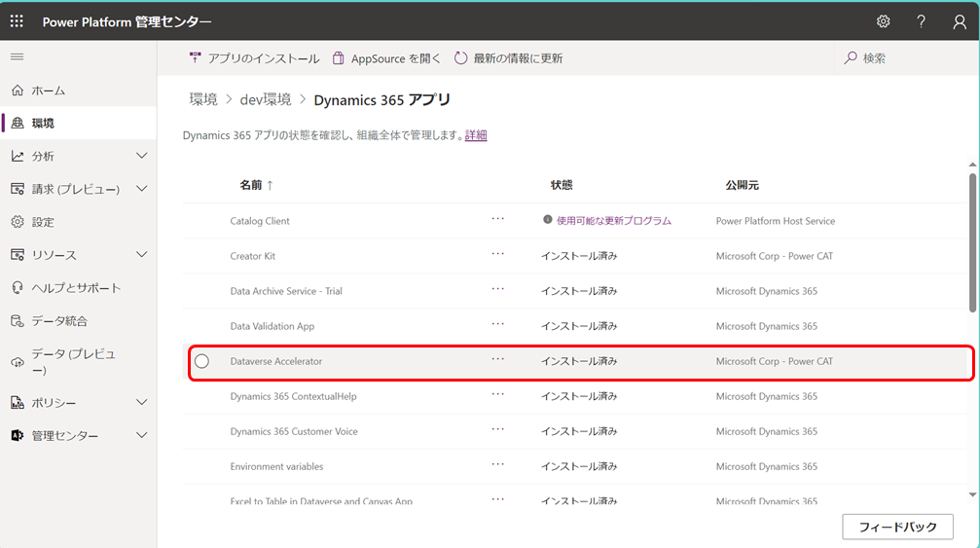The width and height of the screenshot is (980, 548).
Task: Open 設定 in the sidebar
Action: tap(78, 222)
